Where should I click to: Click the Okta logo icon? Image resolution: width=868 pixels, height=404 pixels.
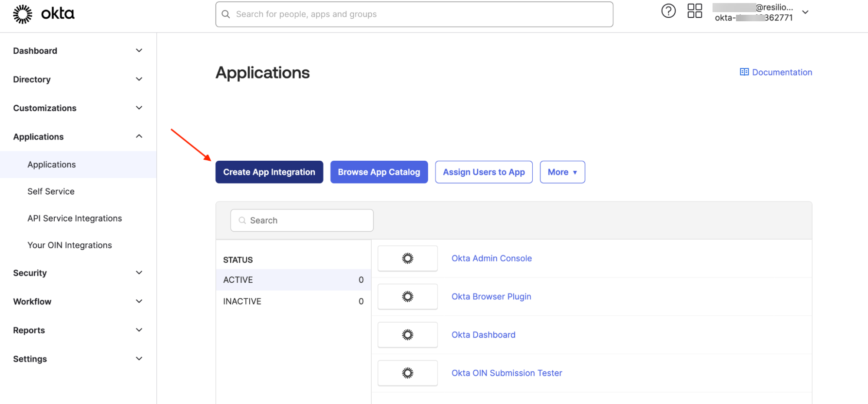23,14
